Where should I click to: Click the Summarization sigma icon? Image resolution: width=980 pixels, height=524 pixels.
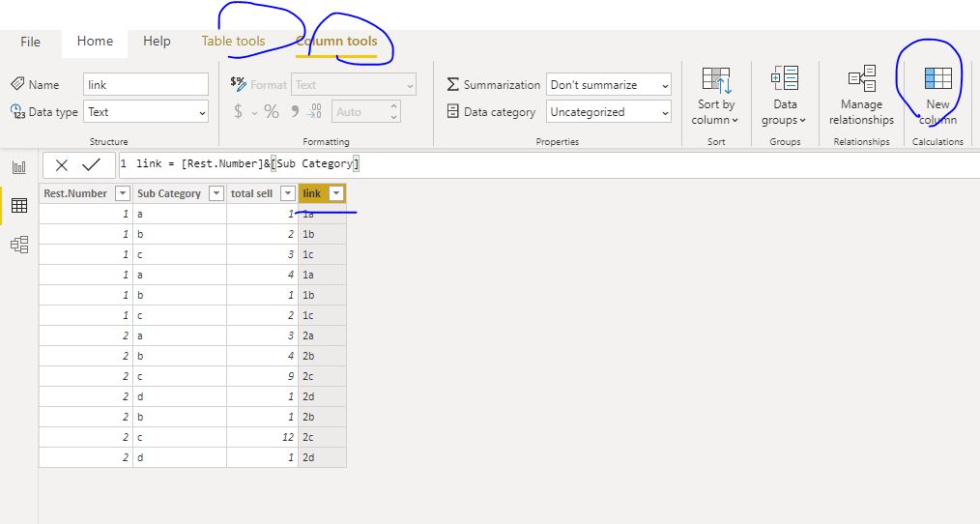point(452,84)
